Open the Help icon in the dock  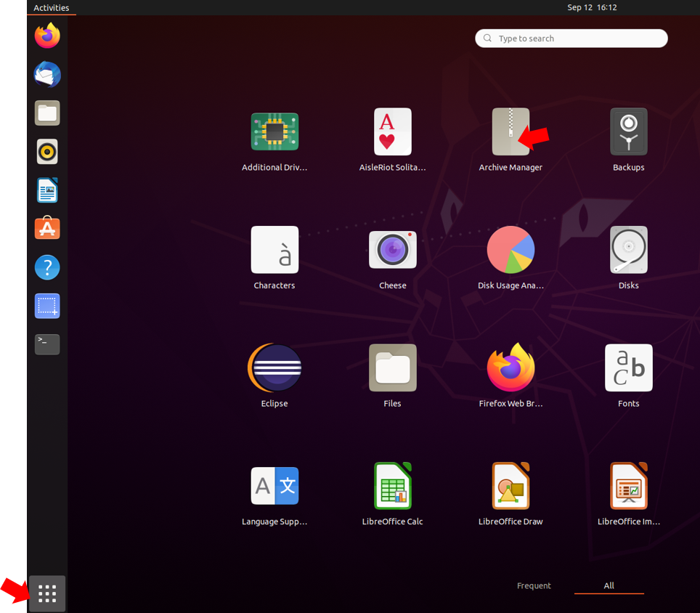point(47,267)
